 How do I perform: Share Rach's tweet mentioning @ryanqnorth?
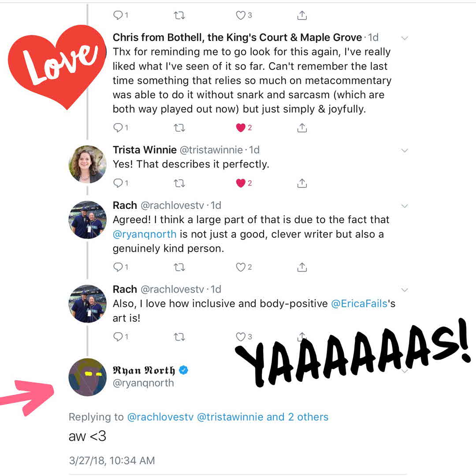point(302,267)
